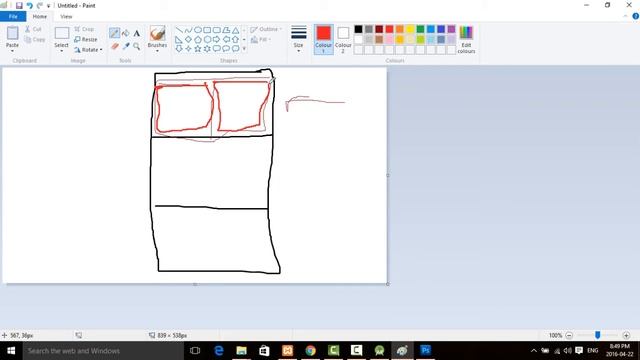Open Google Chrome from the taskbar
Viewport: 640px width, 360px height.
pyautogui.click(x=310, y=351)
